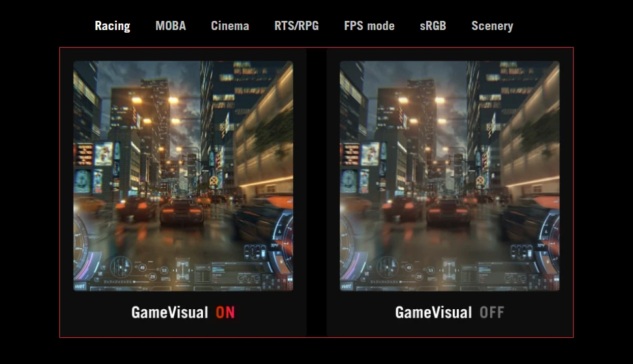Click the center car in ON preview
The width and height of the screenshot is (633, 364).
coord(181,211)
